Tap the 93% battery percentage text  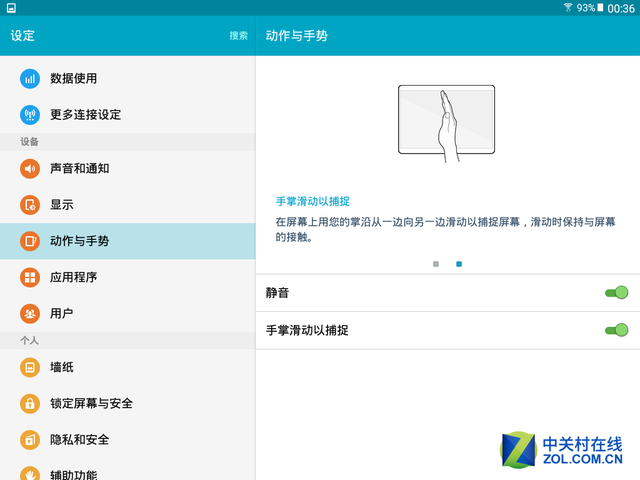(586, 8)
